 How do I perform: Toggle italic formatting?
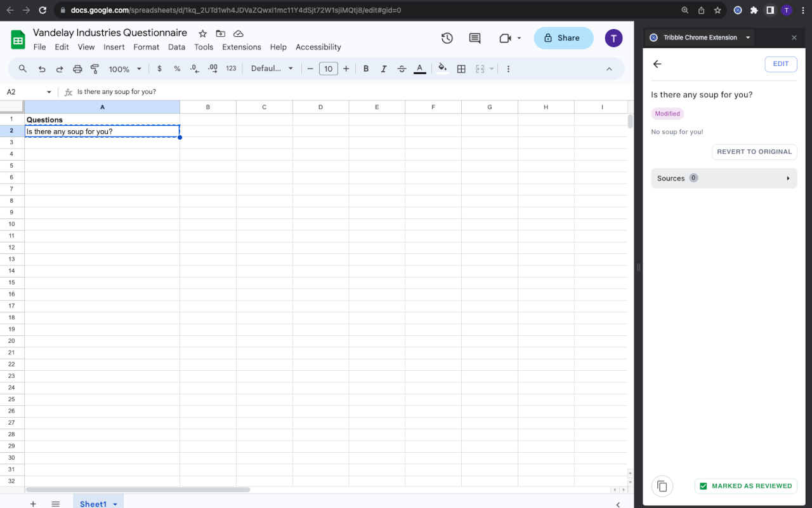coord(384,68)
